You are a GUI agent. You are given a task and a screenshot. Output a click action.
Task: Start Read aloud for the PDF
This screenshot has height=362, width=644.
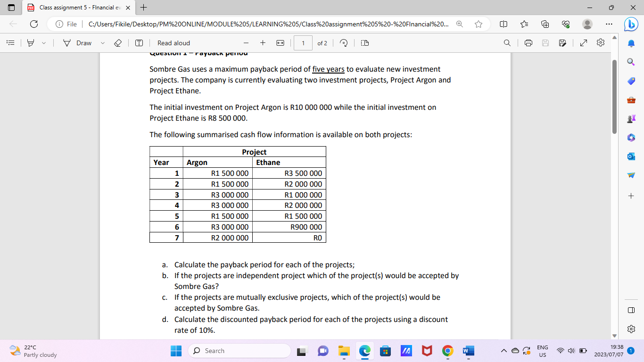click(173, 43)
